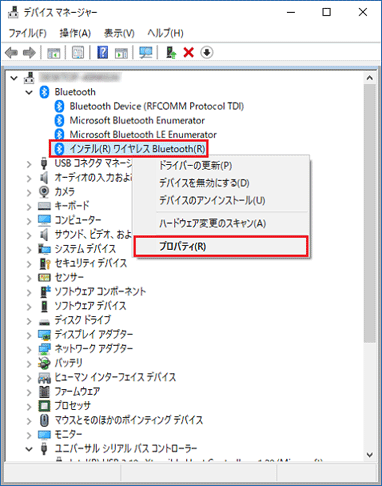Click Microsoft Bluetooth Enumerator device icon

click(59, 120)
